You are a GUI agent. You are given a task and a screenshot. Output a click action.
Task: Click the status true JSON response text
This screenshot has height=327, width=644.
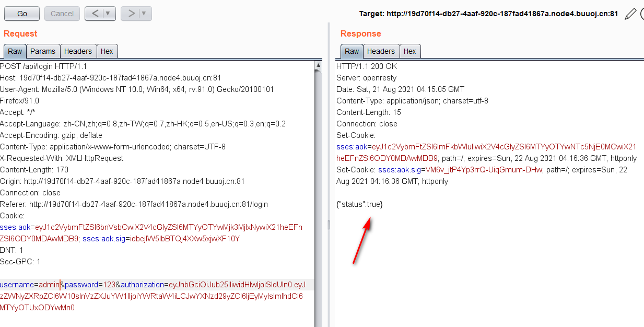pos(359,204)
